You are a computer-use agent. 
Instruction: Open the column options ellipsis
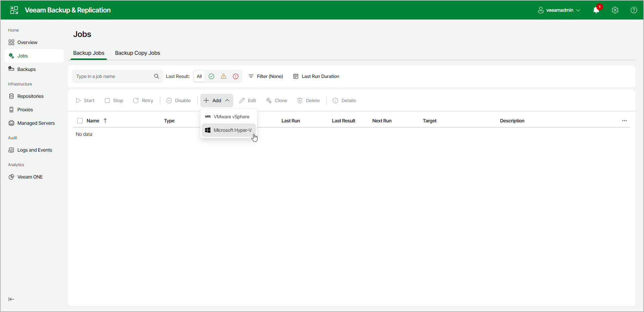[x=625, y=121]
